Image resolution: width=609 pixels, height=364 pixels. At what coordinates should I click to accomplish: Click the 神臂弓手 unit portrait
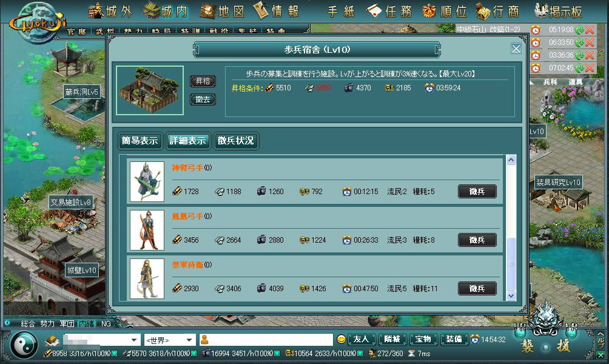click(x=147, y=182)
